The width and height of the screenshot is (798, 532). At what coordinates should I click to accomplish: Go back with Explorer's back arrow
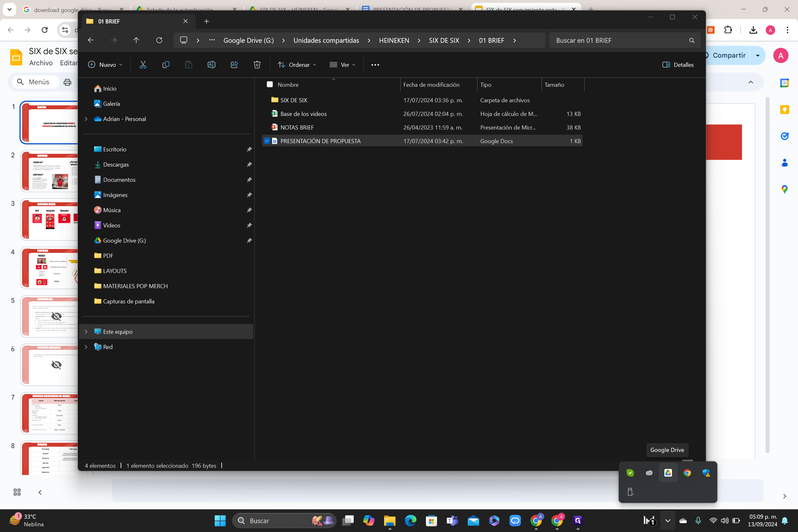coord(91,41)
